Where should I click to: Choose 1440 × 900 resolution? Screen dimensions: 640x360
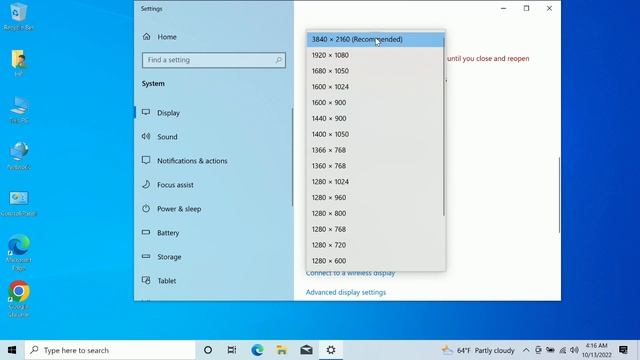(x=376, y=118)
